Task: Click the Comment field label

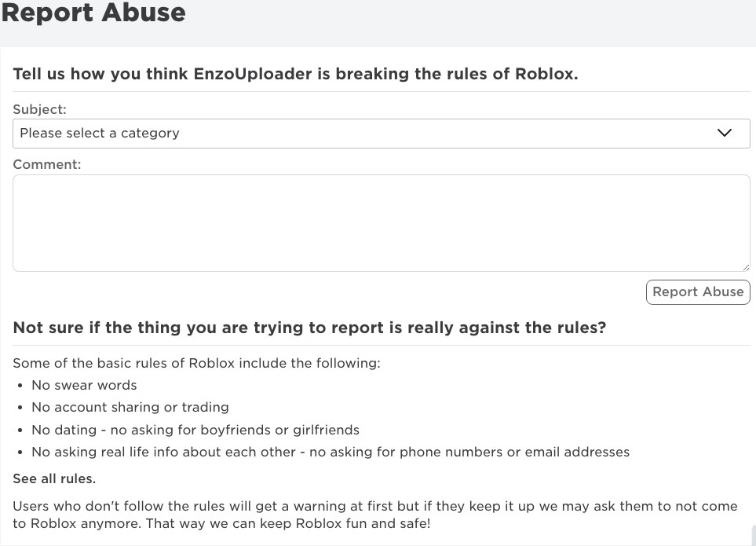Action: click(x=46, y=164)
